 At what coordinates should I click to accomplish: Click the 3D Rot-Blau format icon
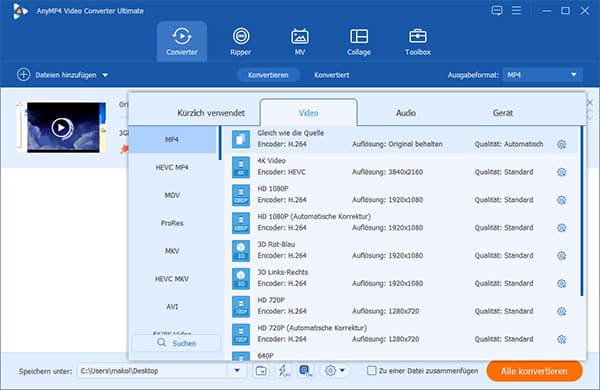241,251
